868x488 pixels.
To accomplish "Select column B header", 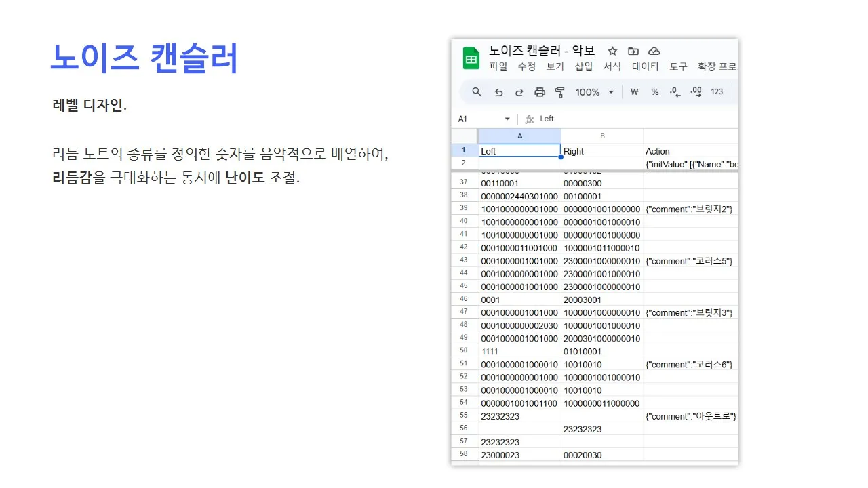I will [602, 136].
